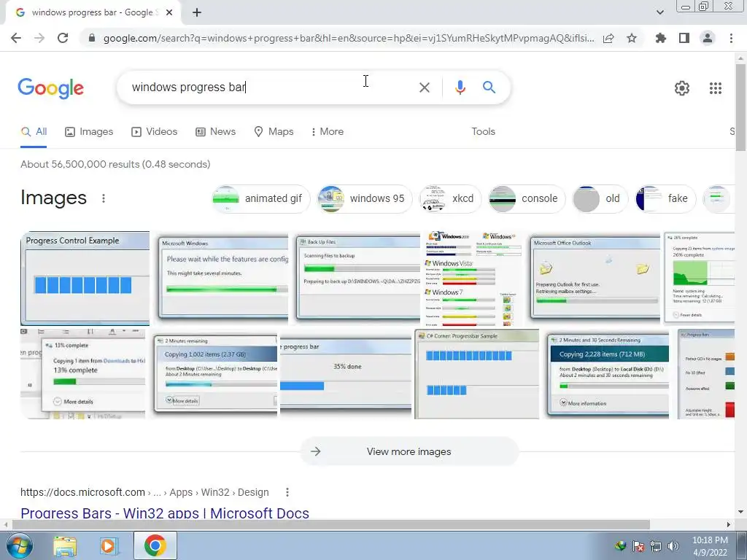Share this page from address bar
Image resolution: width=747 pixels, height=560 pixels.
tap(608, 38)
